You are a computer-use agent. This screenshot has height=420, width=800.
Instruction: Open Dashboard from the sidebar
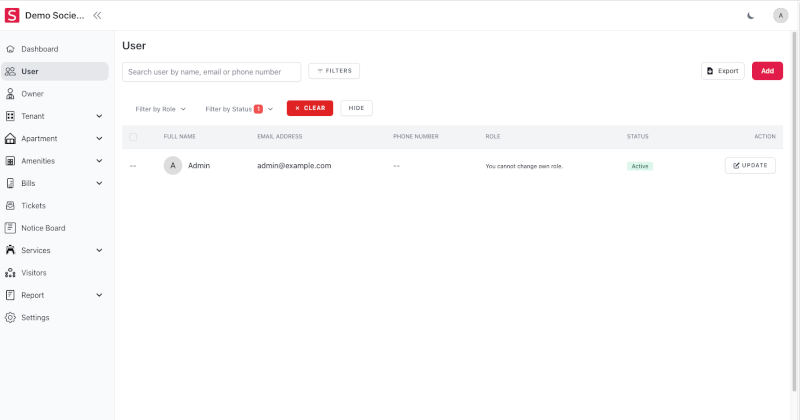pyautogui.click(x=40, y=49)
